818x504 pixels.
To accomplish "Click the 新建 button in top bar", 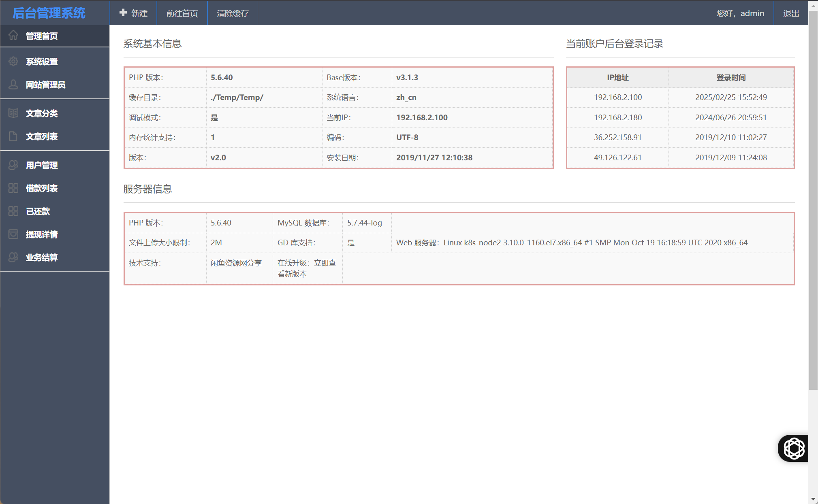I will 133,13.
